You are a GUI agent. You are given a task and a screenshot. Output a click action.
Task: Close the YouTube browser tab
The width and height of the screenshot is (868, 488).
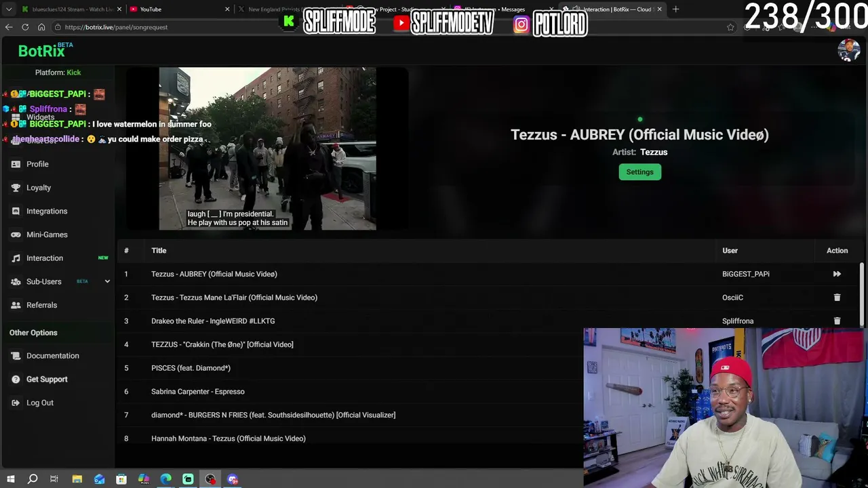[226, 9]
